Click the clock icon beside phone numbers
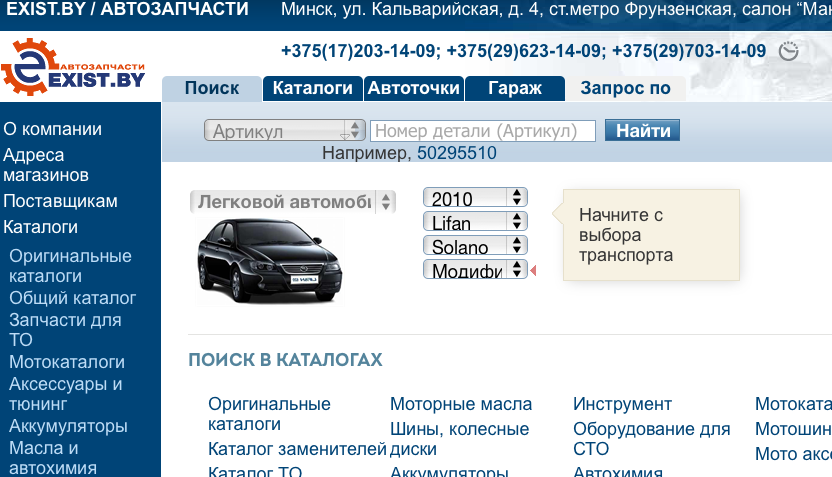Viewport: 832px width, 477px height. point(789,51)
